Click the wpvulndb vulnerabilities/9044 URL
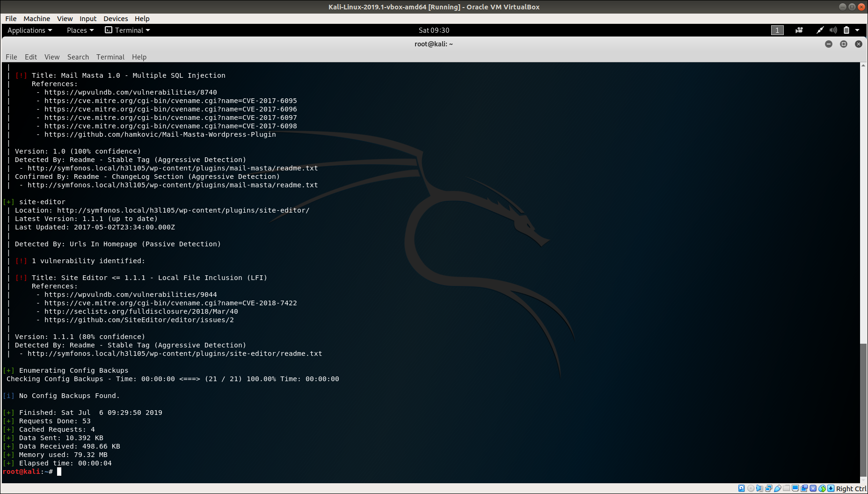The width and height of the screenshot is (868, 494). tap(131, 295)
